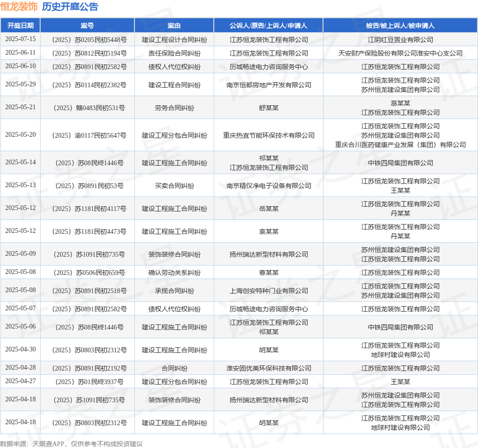
Task: Select the date 2025-05-21
Action: (x=21, y=107)
